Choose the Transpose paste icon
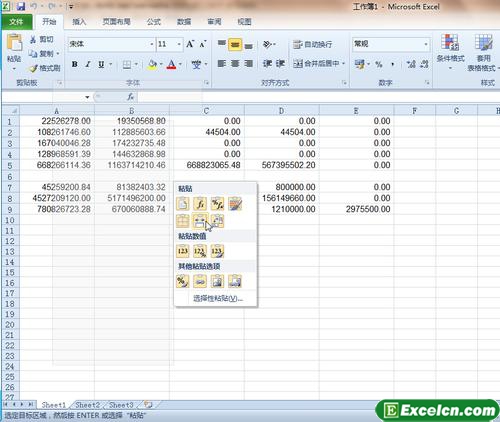Image resolution: width=500 pixels, height=422 pixels. click(217, 221)
